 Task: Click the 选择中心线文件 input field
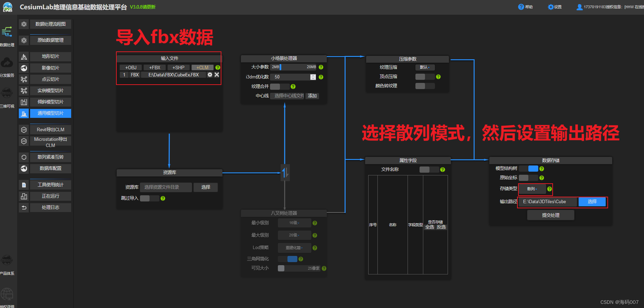(x=287, y=96)
